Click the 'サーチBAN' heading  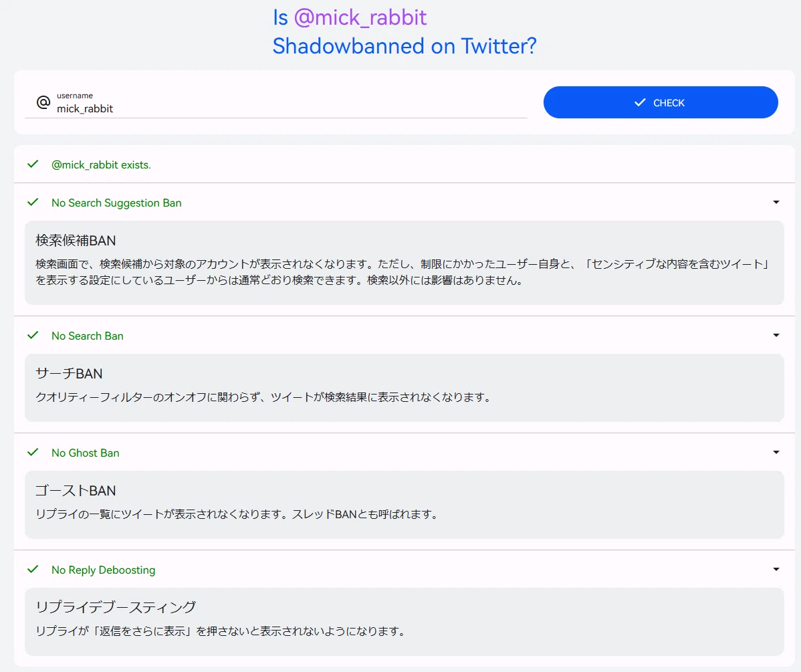pos(69,374)
